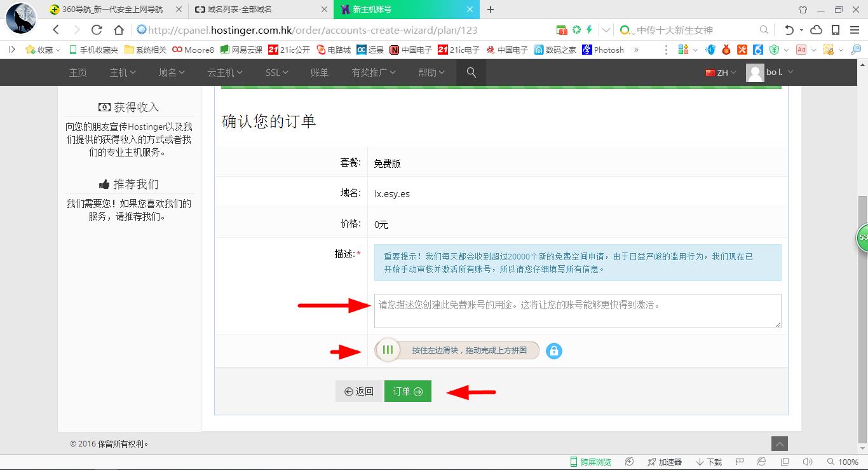
Task: Expand the bo l. account dropdown
Action: [x=771, y=73]
